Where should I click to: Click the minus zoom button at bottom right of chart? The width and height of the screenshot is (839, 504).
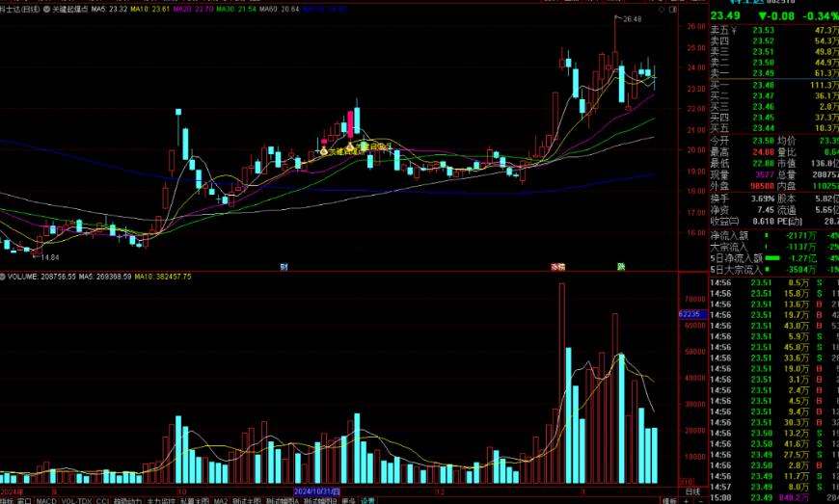(x=700, y=501)
